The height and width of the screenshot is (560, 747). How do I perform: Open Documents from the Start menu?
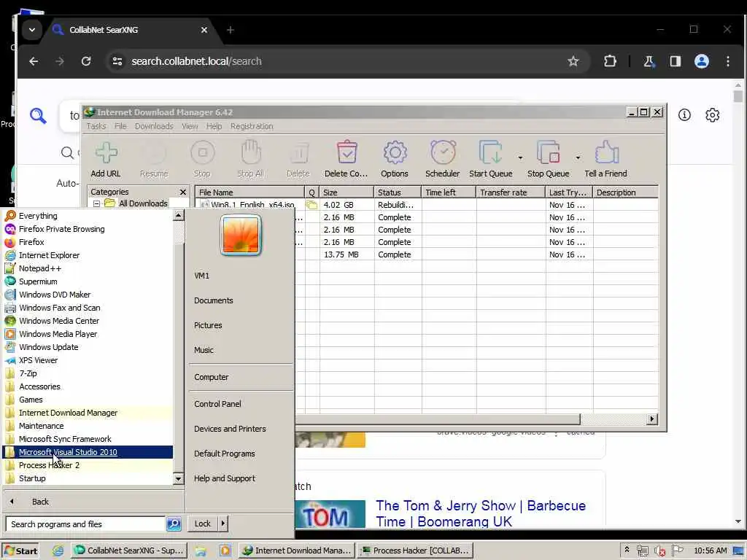click(x=214, y=300)
